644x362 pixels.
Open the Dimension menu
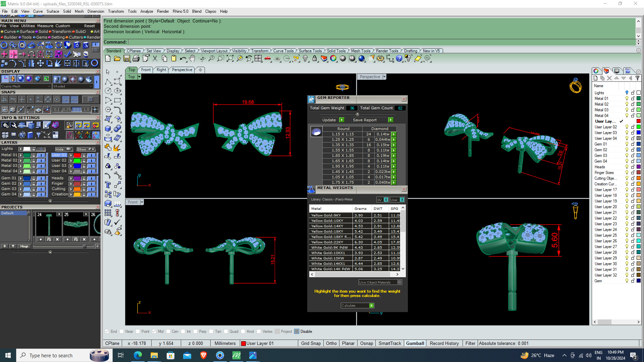(96, 11)
